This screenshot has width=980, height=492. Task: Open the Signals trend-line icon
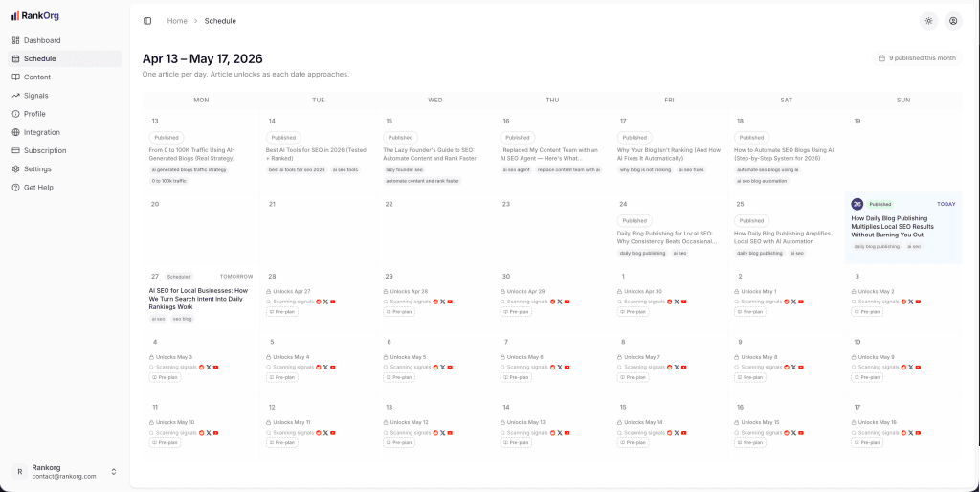click(x=15, y=96)
